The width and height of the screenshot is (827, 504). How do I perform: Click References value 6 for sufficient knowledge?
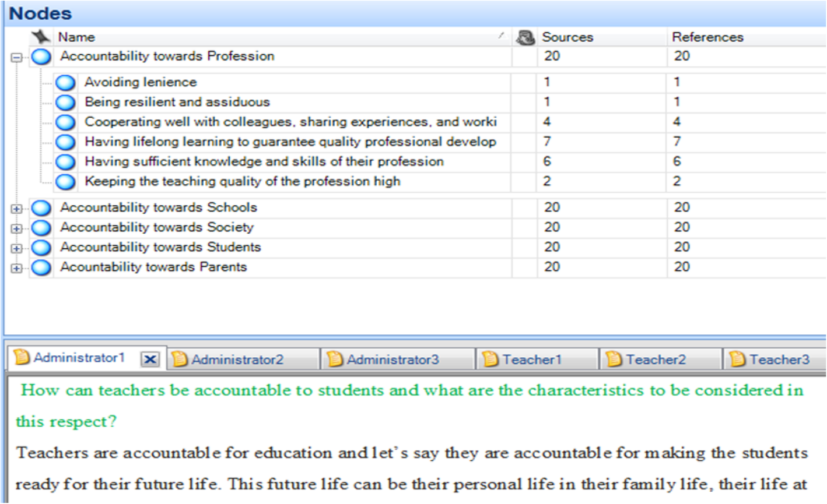coord(677,161)
